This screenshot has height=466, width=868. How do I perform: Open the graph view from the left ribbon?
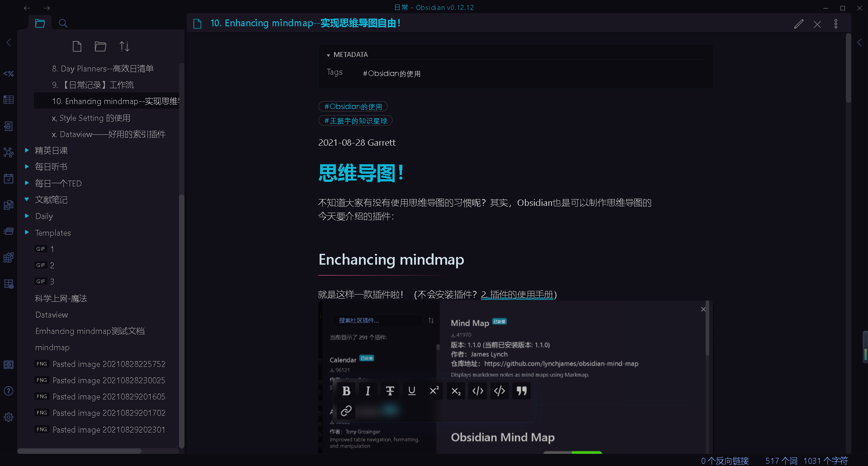[x=9, y=152]
